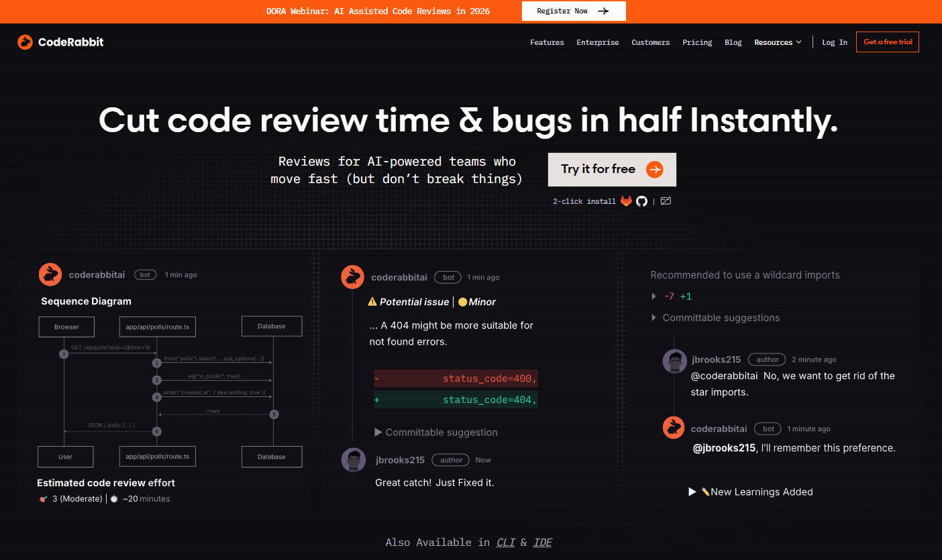
Task: Click the bot badge next to coderabbitai
Action: click(x=145, y=274)
